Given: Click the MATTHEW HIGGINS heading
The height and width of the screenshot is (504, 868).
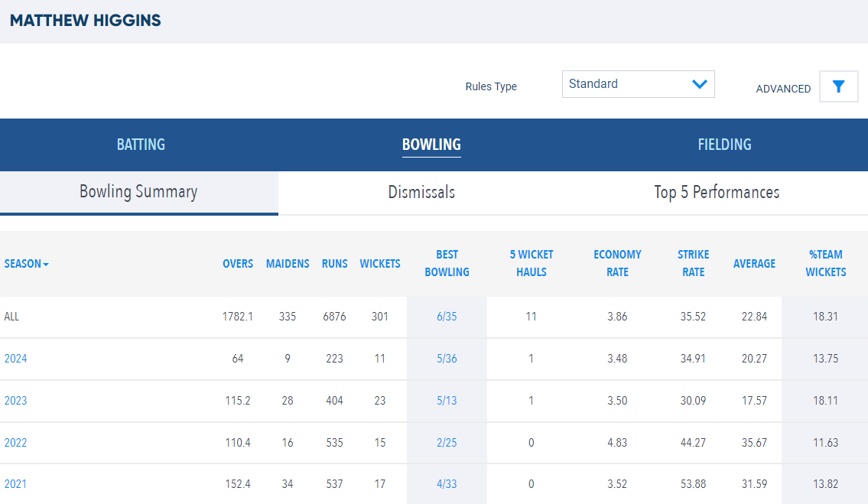Looking at the screenshot, I should 85,21.
